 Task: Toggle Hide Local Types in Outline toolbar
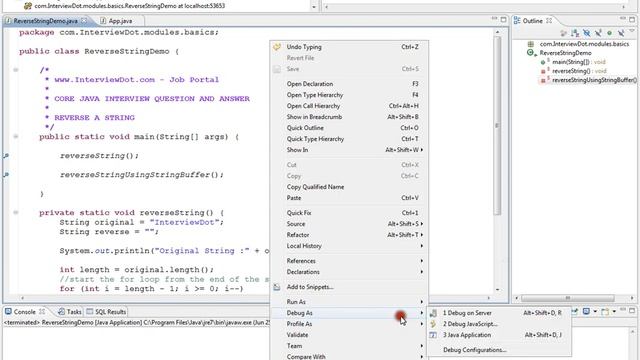[x=621, y=33]
